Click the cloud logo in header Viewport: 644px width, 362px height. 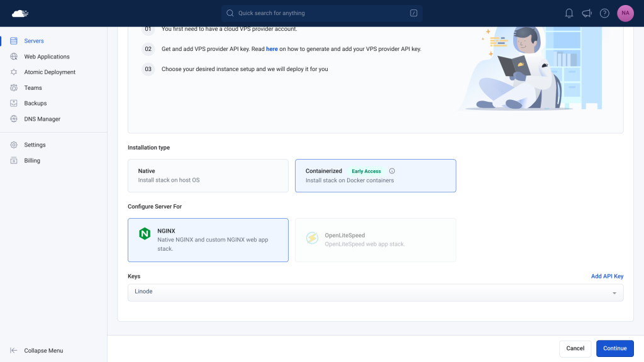(19, 14)
